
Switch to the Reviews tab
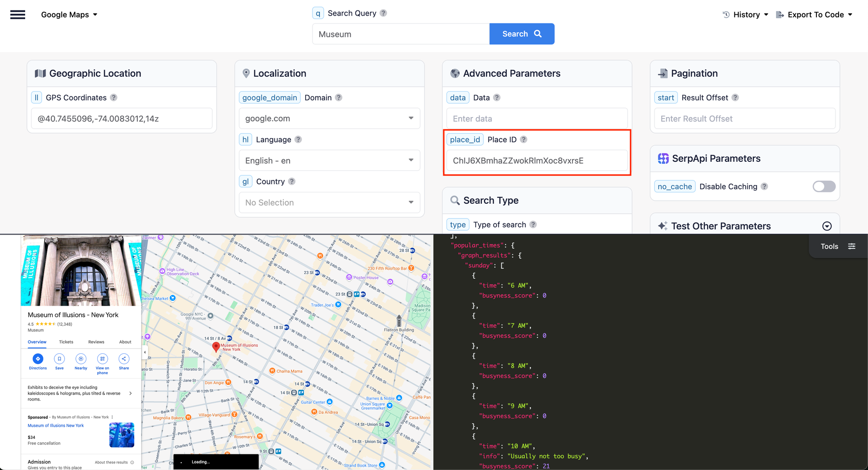[x=96, y=342]
